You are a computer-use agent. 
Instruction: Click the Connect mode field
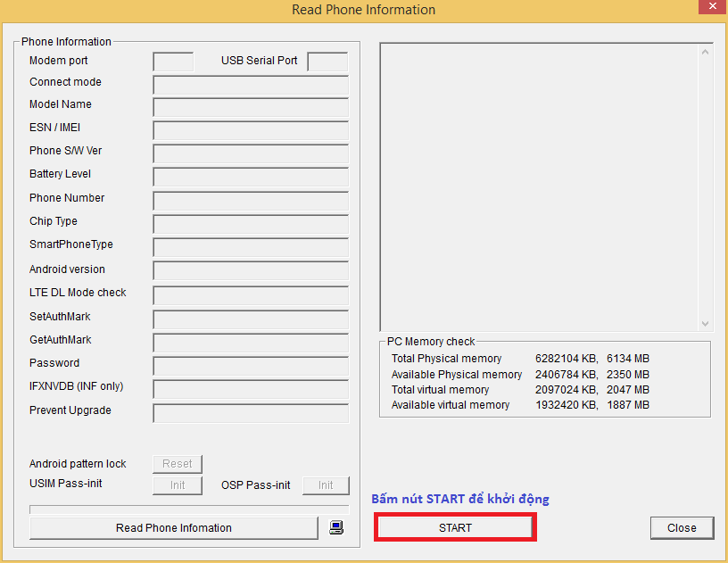point(251,85)
